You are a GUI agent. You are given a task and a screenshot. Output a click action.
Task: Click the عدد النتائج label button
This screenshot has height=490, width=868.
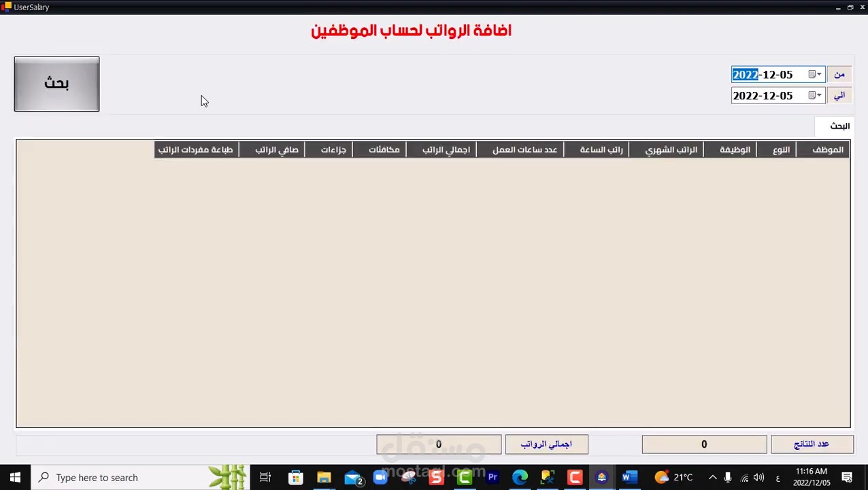pos(811,444)
